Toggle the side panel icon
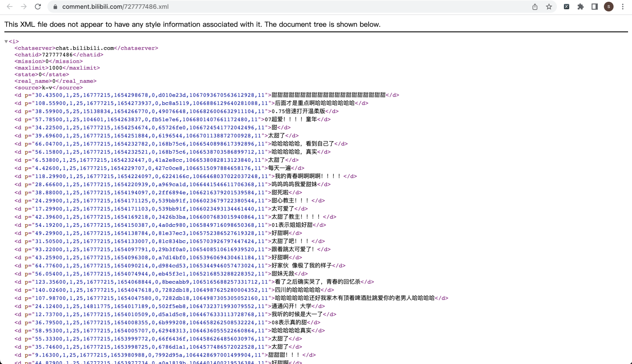This screenshot has height=364, width=632. (x=594, y=7)
